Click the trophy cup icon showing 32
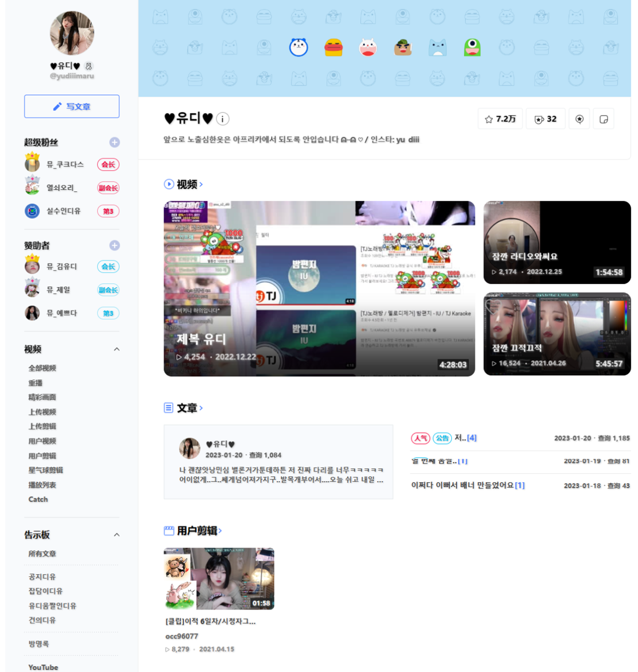Viewport: 638px width, 672px height. pyautogui.click(x=545, y=119)
